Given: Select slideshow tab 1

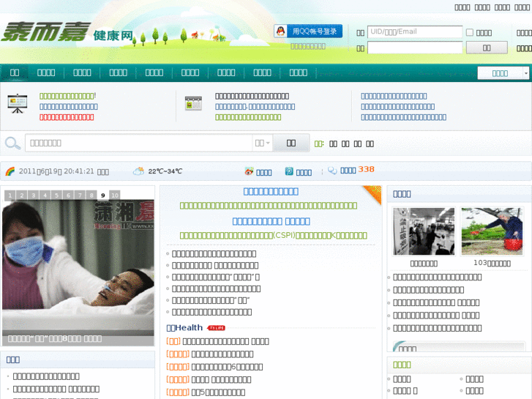Looking at the screenshot, I should [x=10, y=195].
